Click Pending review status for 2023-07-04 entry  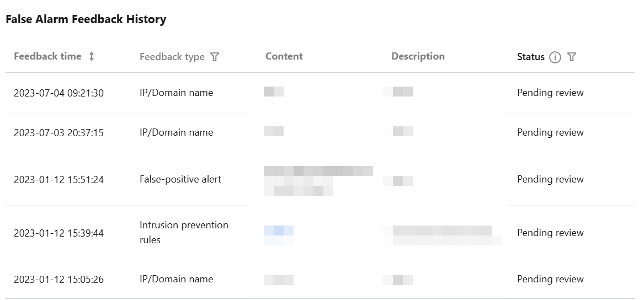550,93
